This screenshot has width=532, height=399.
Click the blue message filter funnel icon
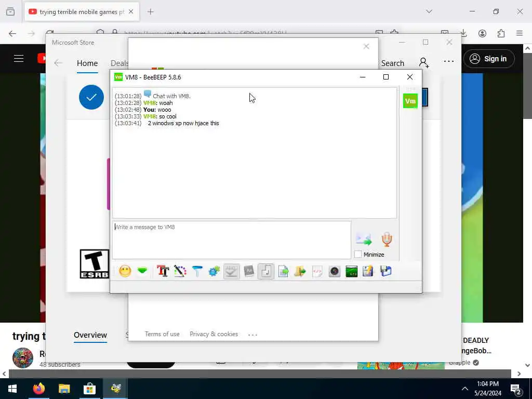tap(197, 271)
